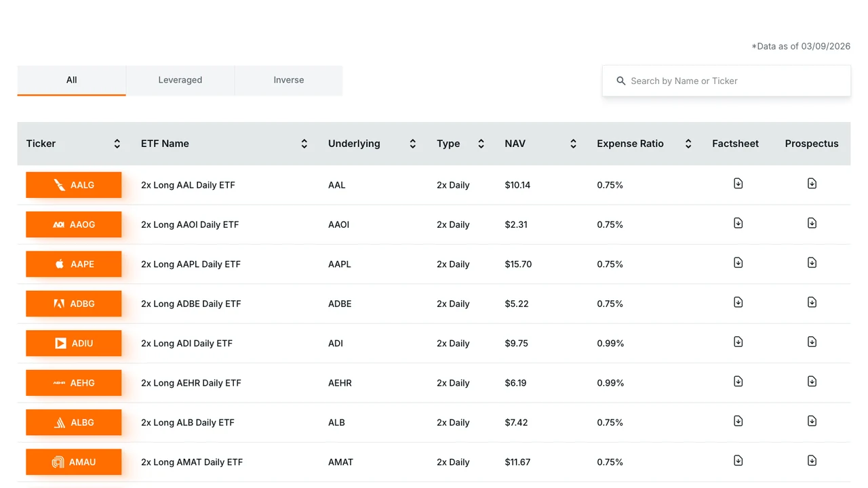Click the AAOI underlying cell
The width and height of the screenshot is (868, 488).
pos(338,224)
